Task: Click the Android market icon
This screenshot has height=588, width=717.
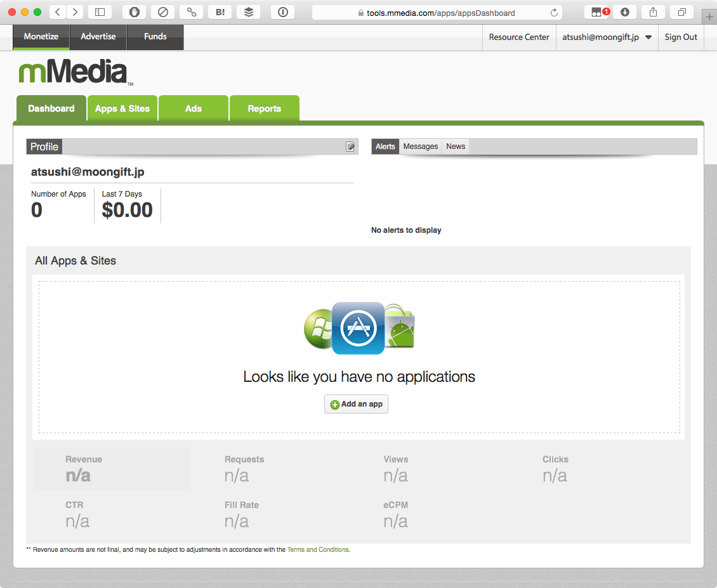Action: coord(400,326)
